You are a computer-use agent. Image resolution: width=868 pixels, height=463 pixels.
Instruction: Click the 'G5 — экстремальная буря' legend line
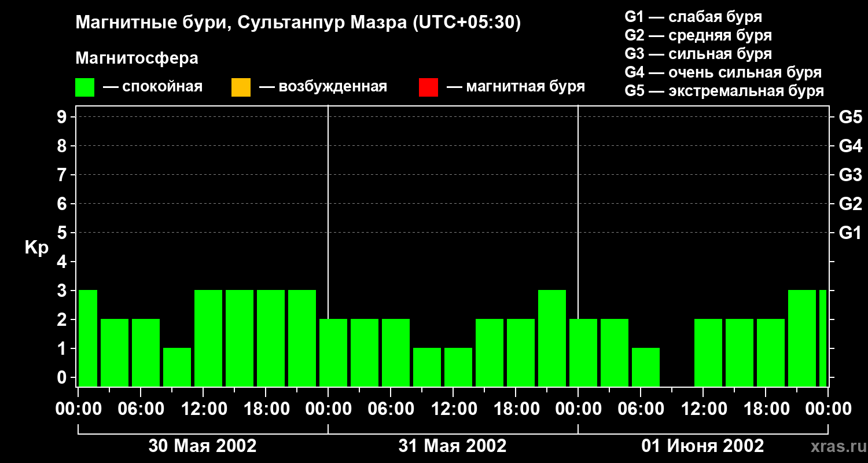[x=724, y=91]
